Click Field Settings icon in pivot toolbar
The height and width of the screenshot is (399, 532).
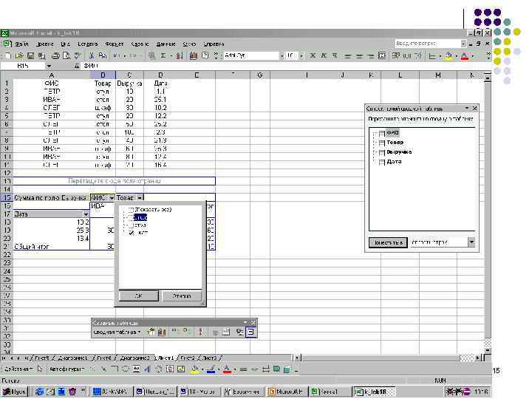click(240, 332)
